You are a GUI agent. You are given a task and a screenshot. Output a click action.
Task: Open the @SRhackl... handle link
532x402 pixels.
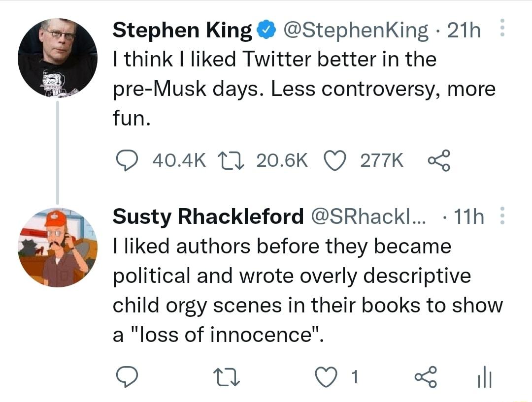[x=366, y=216]
